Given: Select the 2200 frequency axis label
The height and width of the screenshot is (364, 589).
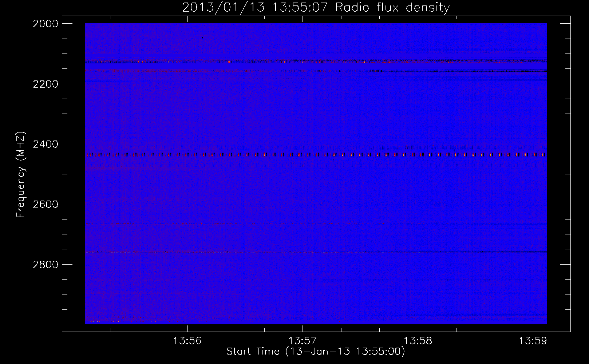Looking at the screenshot, I should [46, 84].
